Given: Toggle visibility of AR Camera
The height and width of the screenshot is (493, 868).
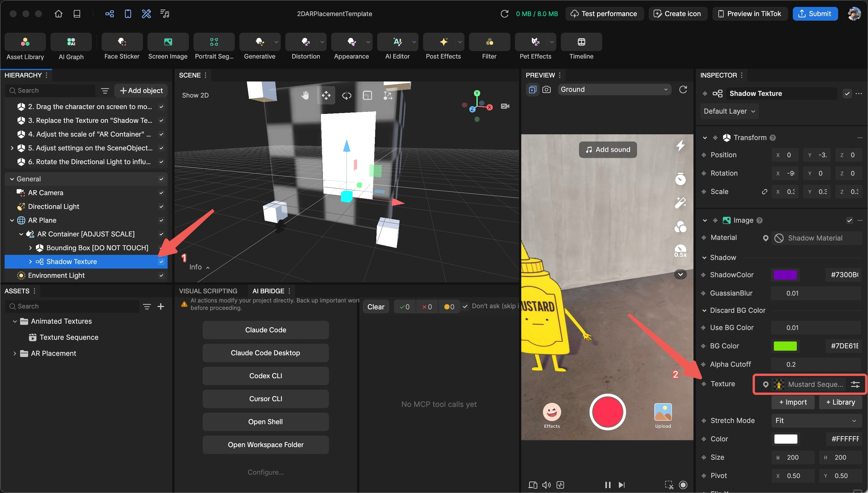Looking at the screenshot, I should pyautogui.click(x=161, y=193).
